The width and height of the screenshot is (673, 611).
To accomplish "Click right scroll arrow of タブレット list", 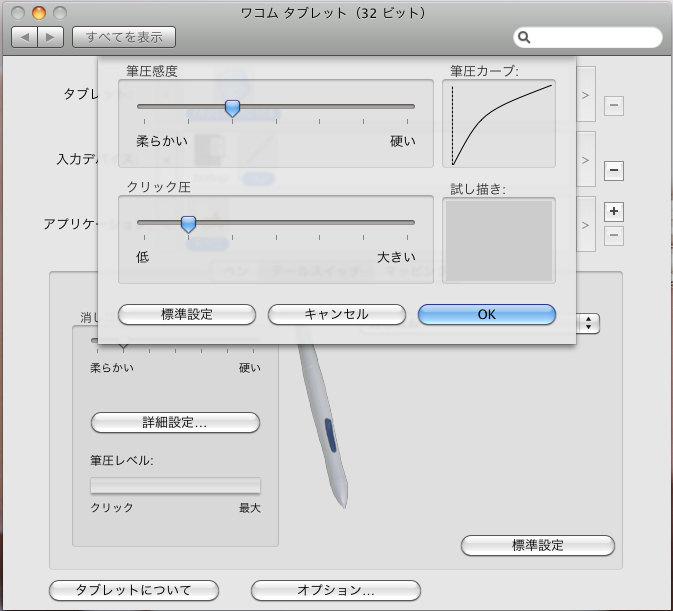I will tap(585, 95).
